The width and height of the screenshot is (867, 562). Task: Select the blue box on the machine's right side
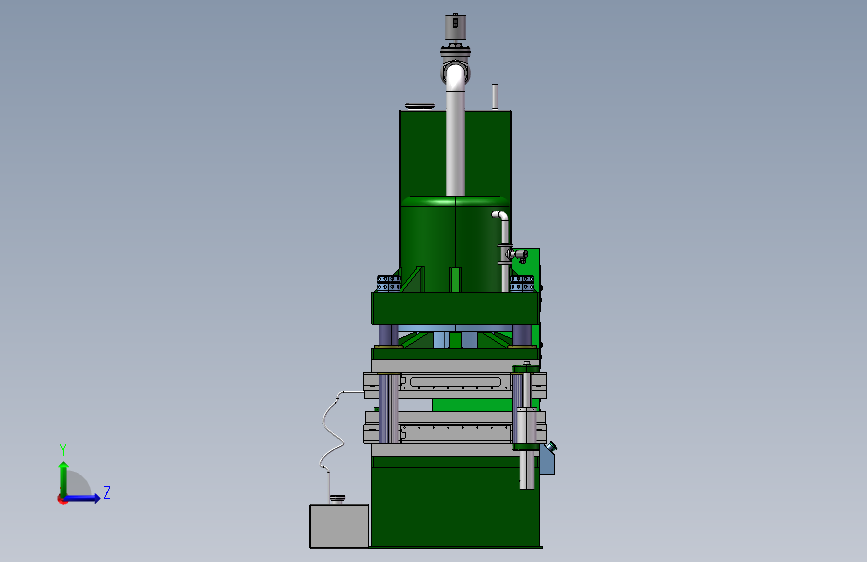click(x=547, y=460)
